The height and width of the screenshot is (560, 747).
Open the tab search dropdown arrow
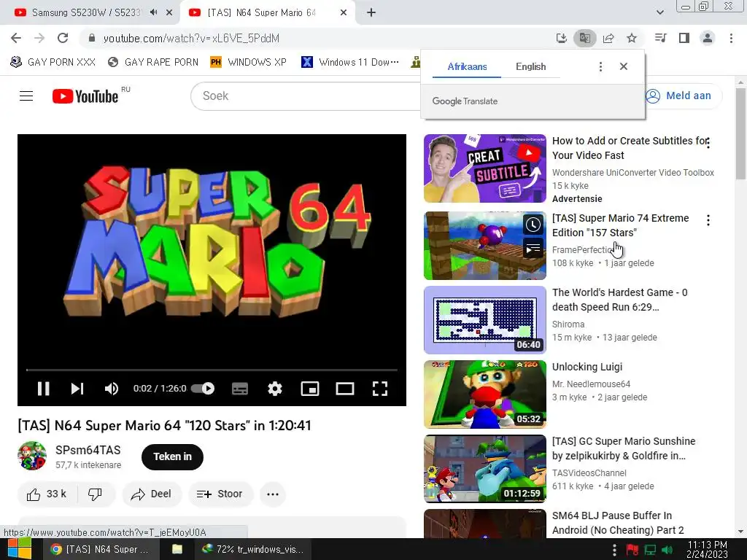pos(659,13)
